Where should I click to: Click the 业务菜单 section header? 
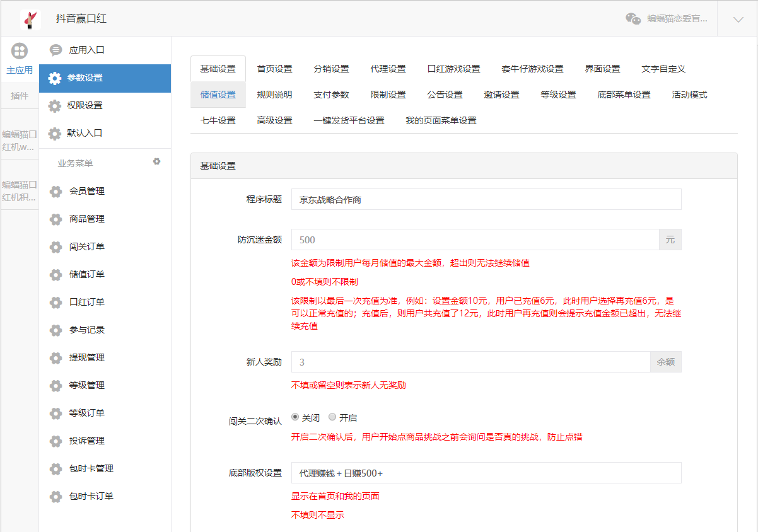click(76, 163)
